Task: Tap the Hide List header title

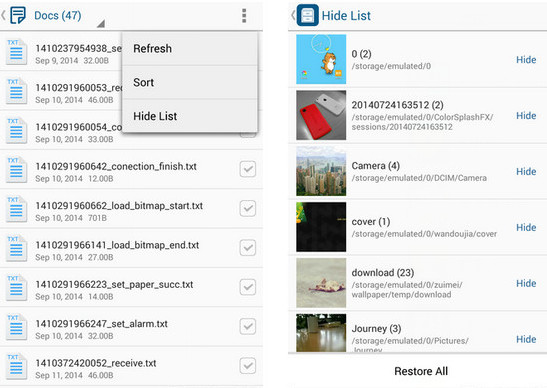Action: click(346, 16)
